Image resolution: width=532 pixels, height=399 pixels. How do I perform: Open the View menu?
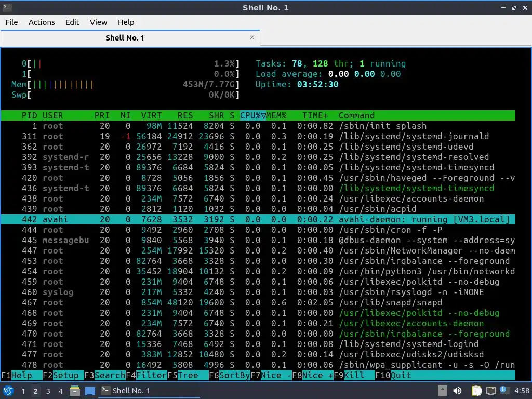pyautogui.click(x=98, y=22)
